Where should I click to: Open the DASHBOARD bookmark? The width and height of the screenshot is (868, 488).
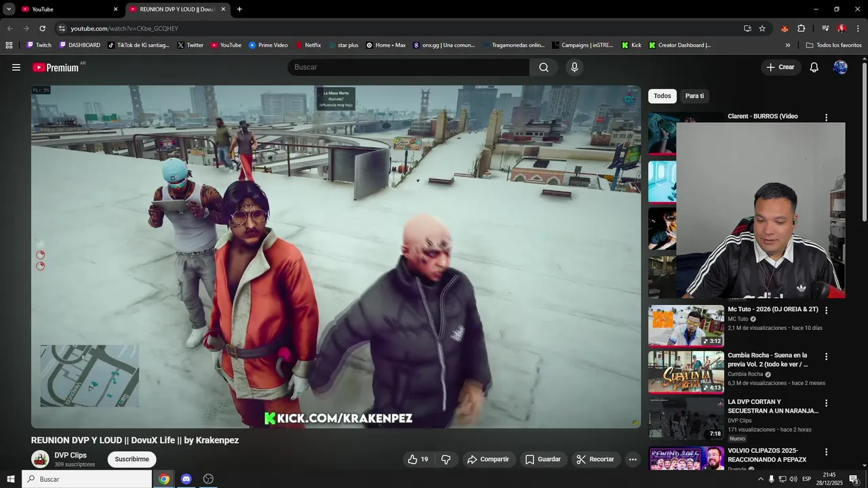tap(79, 45)
